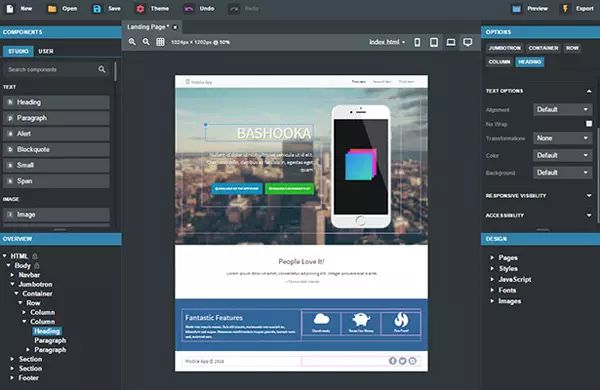Image resolution: width=600 pixels, height=390 pixels.
Task: Switch to the User components tab
Action: (x=46, y=51)
